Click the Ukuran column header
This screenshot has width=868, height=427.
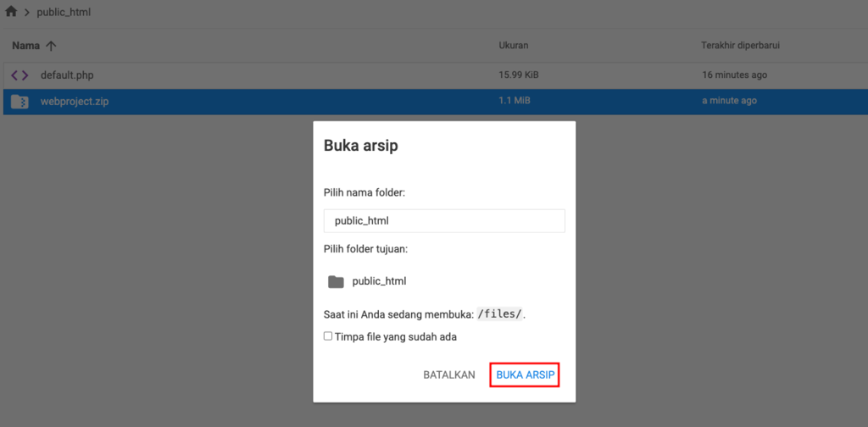[513, 46]
